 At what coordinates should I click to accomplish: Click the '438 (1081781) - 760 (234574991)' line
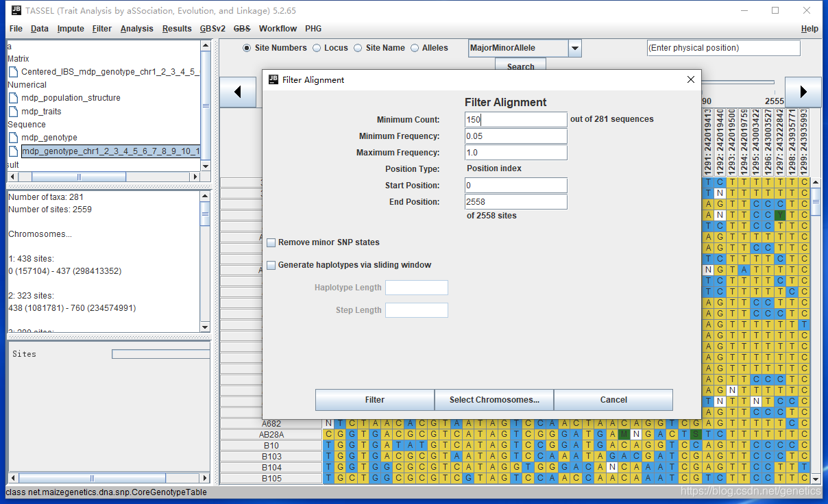pyautogui.click(x=72, y=308)
